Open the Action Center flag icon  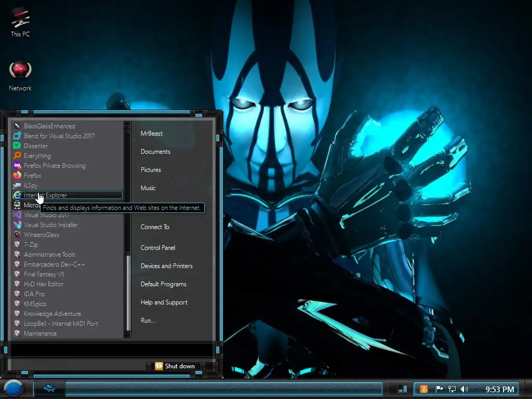tap(439, 389)
